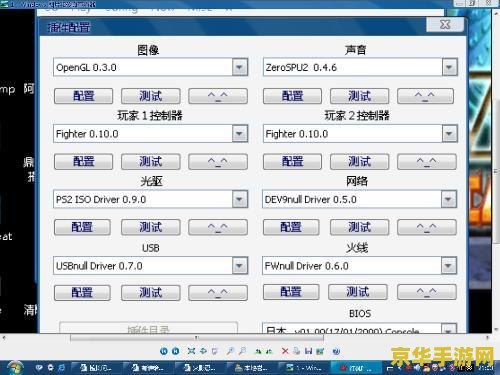The width and height of the screenshot is (500, 375).
Task: Click ^_^ button under 火线 plugin
Action: 427,292
